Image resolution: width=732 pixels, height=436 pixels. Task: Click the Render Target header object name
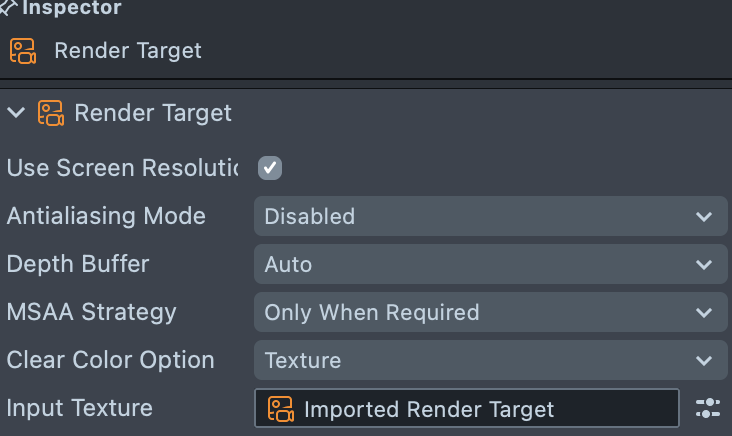pos(128,51)
